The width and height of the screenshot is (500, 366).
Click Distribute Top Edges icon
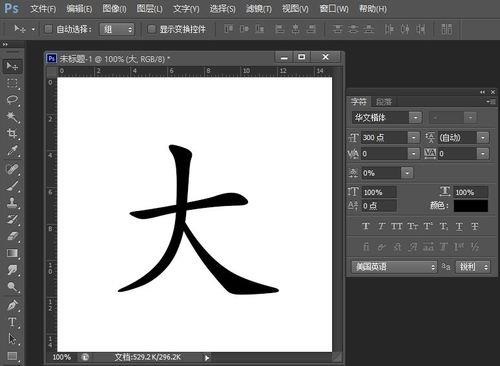pos(337,29)
